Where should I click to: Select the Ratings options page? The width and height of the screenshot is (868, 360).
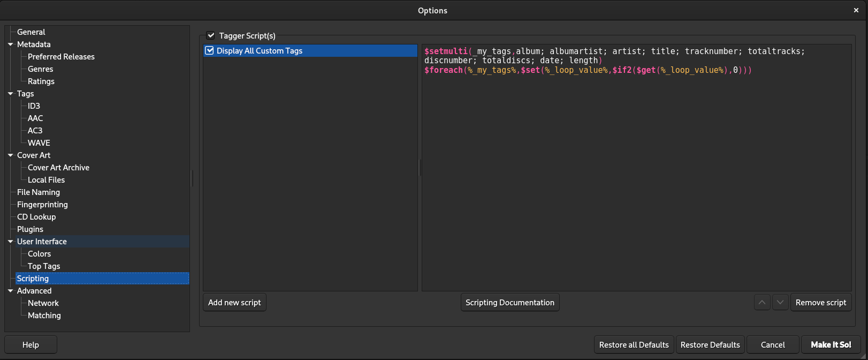click(41, 81)
